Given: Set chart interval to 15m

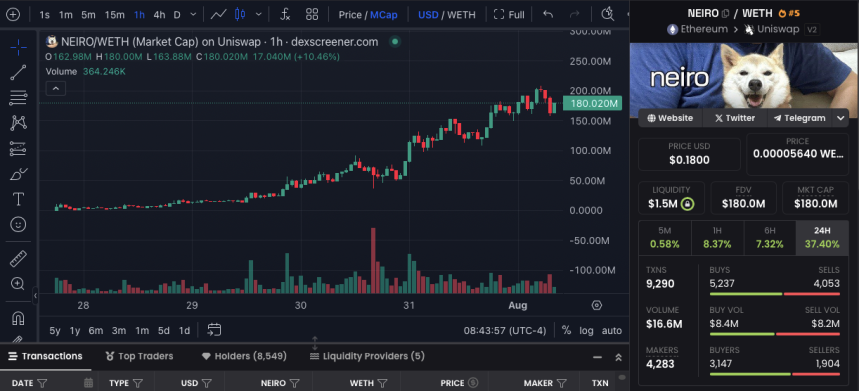Looking at the screenshot, I should click(x=114, y=15).
